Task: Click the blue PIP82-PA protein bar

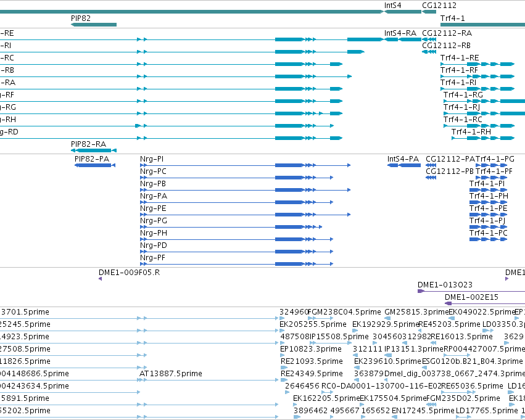Action: [95, 165]
